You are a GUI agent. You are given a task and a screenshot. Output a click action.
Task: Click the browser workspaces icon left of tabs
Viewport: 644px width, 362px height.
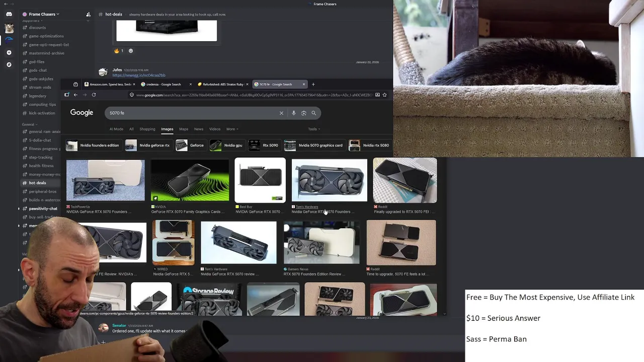tap(75, 84)
